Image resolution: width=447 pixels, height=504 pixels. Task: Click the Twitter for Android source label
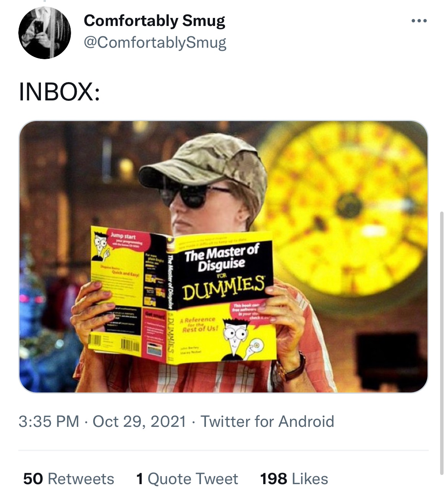tap(267, 422)
